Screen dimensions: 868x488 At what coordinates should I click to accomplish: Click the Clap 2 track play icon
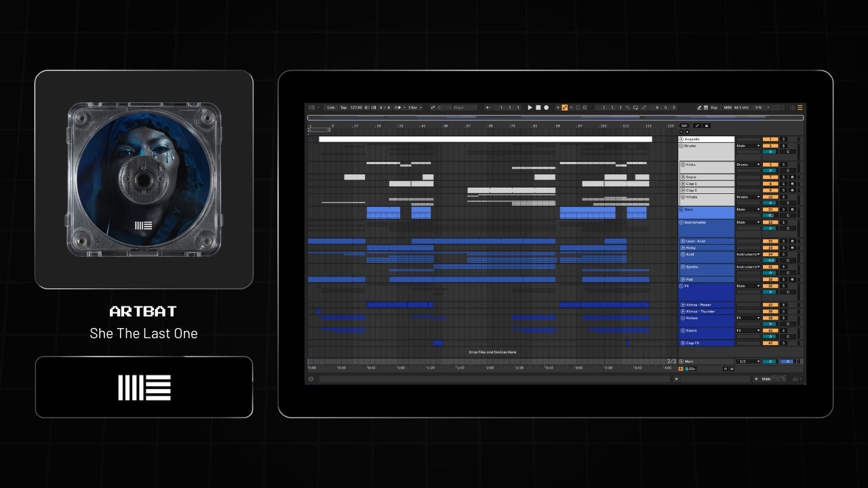[x=683, y=190]
